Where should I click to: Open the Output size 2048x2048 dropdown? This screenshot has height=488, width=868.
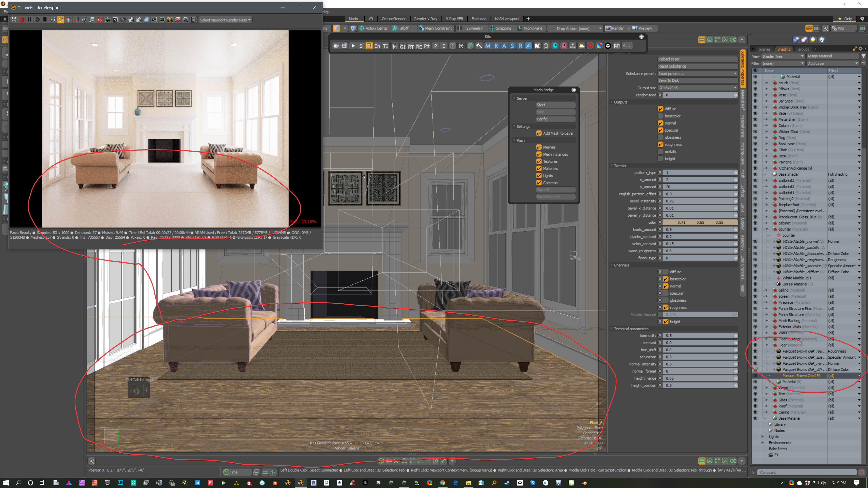pyautogui.click(x=697, y=88)
